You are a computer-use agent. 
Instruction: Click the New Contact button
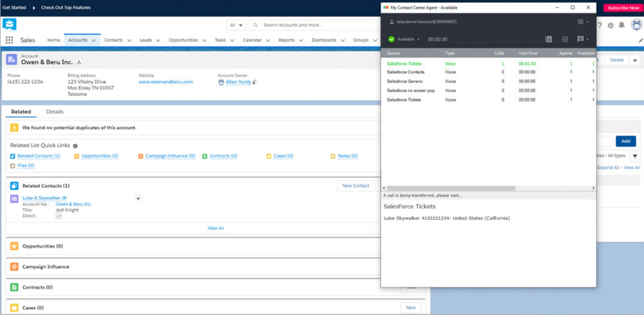pos(355,186)
